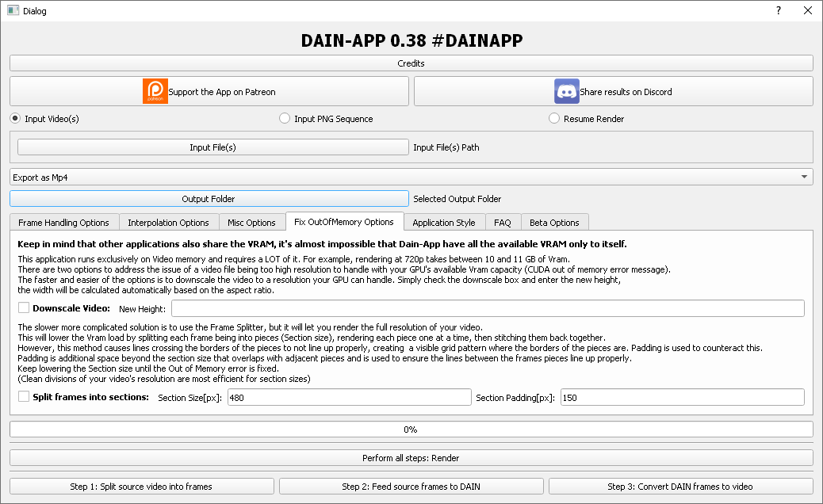823x504 pixels.
Task: Expand the export format list arrow
Action: tap(806, 177)
